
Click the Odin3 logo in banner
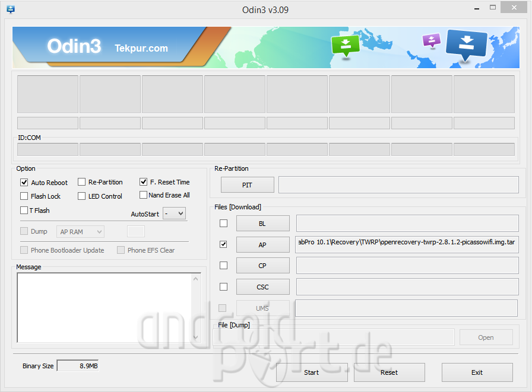click(74, 47)
